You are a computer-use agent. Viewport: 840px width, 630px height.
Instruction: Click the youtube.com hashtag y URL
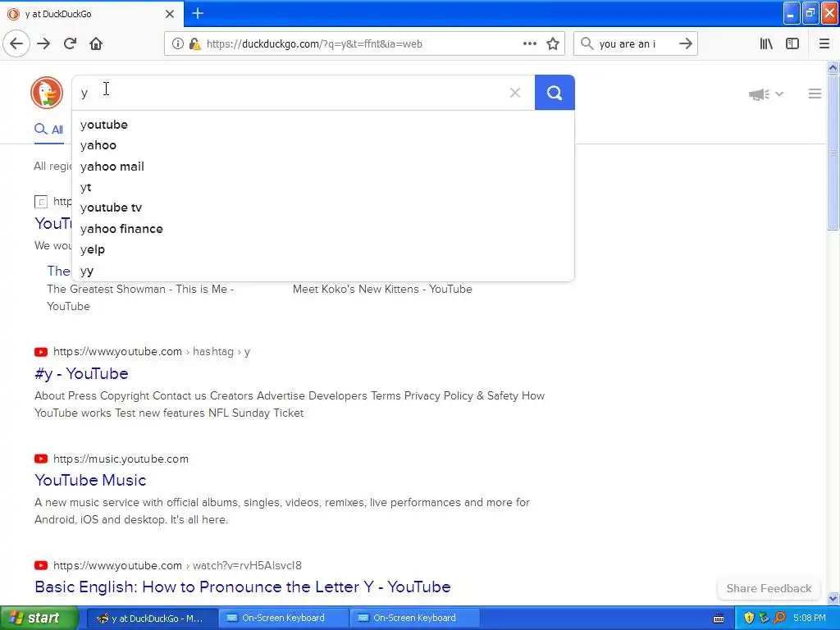point(152,352)
